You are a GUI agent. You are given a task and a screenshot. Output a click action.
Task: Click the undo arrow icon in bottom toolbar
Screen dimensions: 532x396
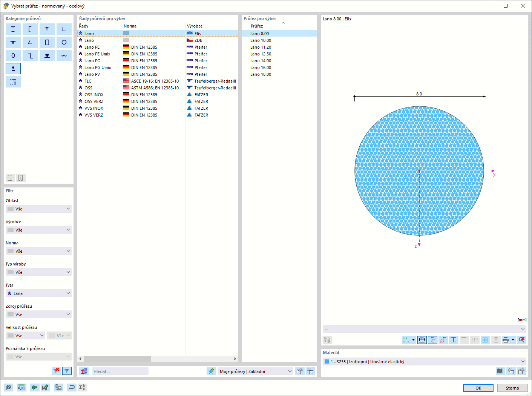click(x=72, y=387)
